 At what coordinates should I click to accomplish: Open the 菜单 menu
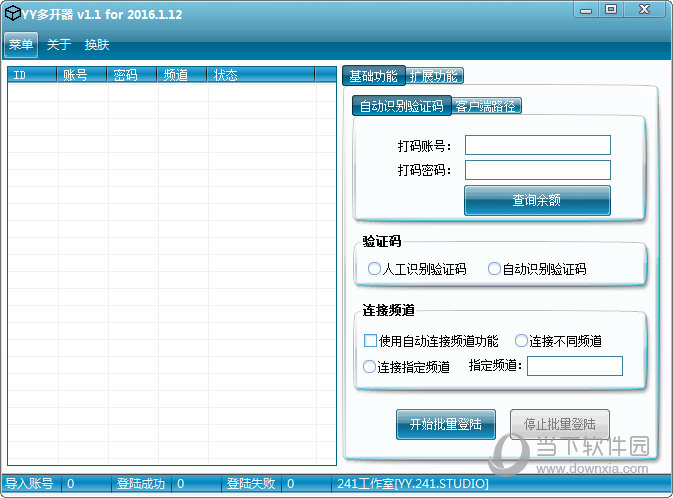pyautogui.click(x=21, y=44)
